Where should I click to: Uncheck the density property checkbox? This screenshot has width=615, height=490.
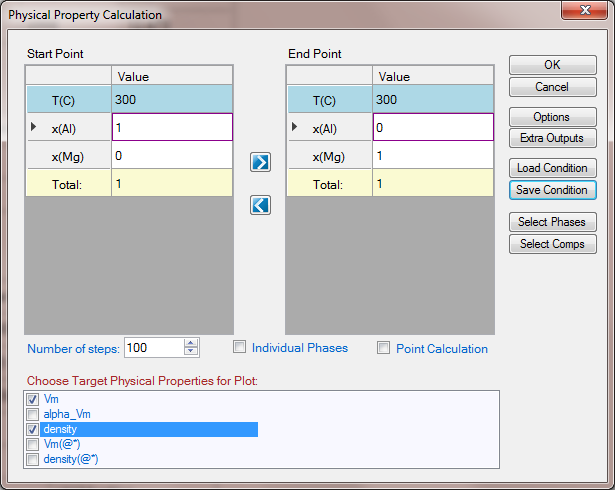coord(34,429)
